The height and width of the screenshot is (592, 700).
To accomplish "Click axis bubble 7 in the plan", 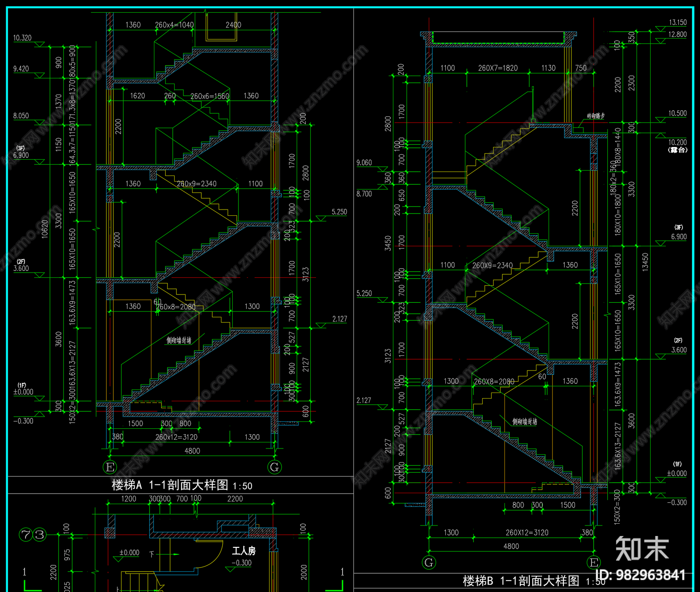I will coord(26,534).
